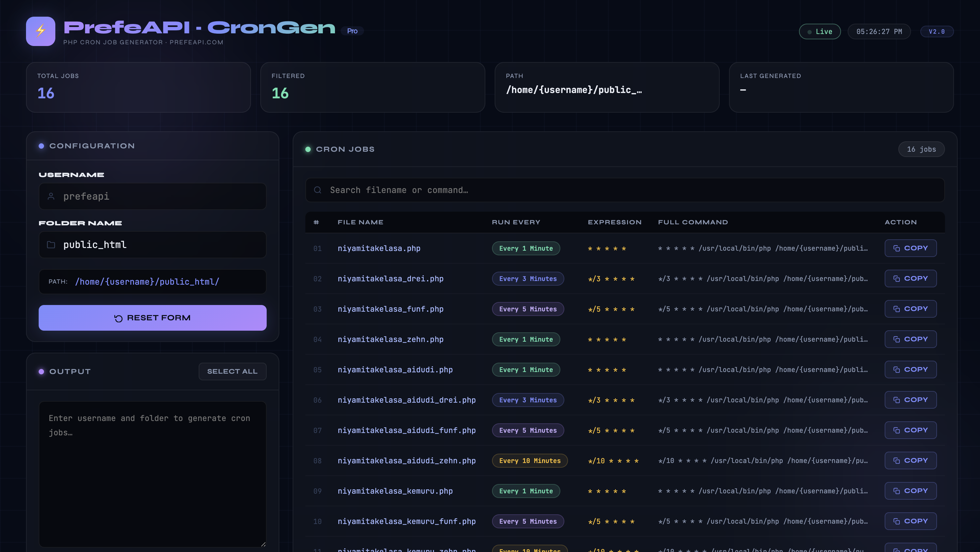Click copy icon for niyamitakelasa_kemuru_funf.php row

pyautogui.click(x=896, y=522)
